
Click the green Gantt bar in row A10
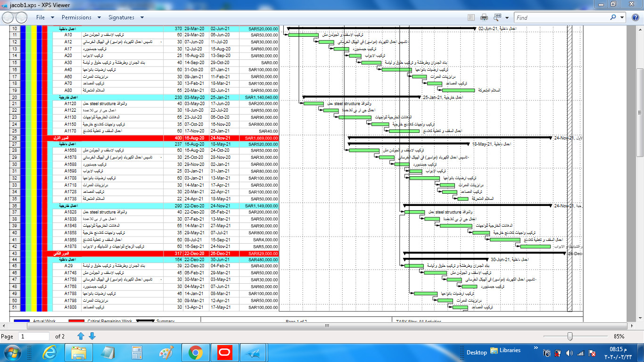(x=304, y=35)
